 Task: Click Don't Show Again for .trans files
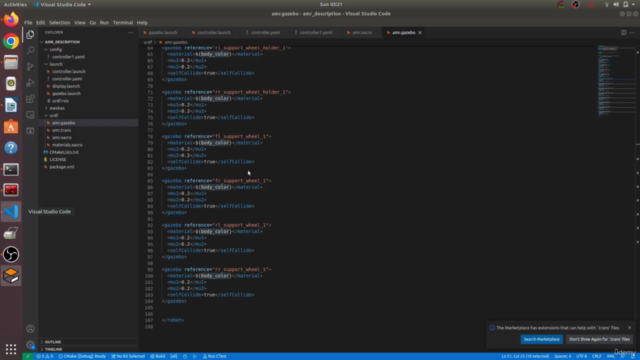[x=599, y=339]
